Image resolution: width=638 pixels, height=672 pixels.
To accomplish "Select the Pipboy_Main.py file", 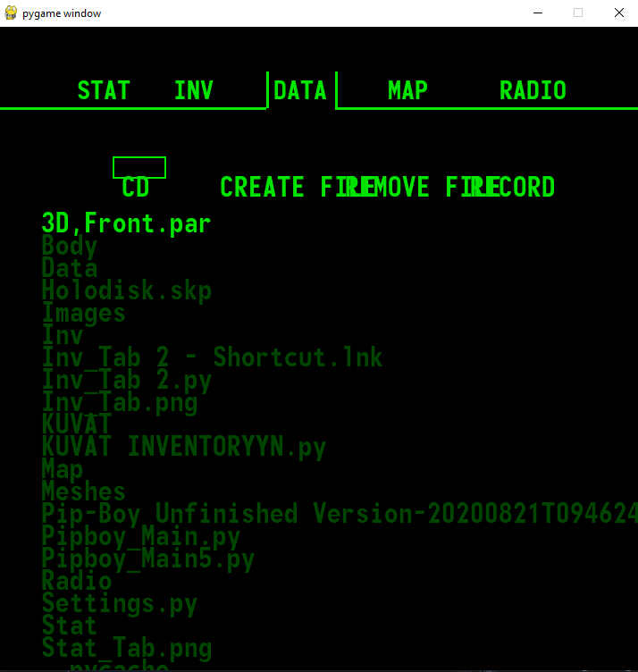I will pos(141,536).
